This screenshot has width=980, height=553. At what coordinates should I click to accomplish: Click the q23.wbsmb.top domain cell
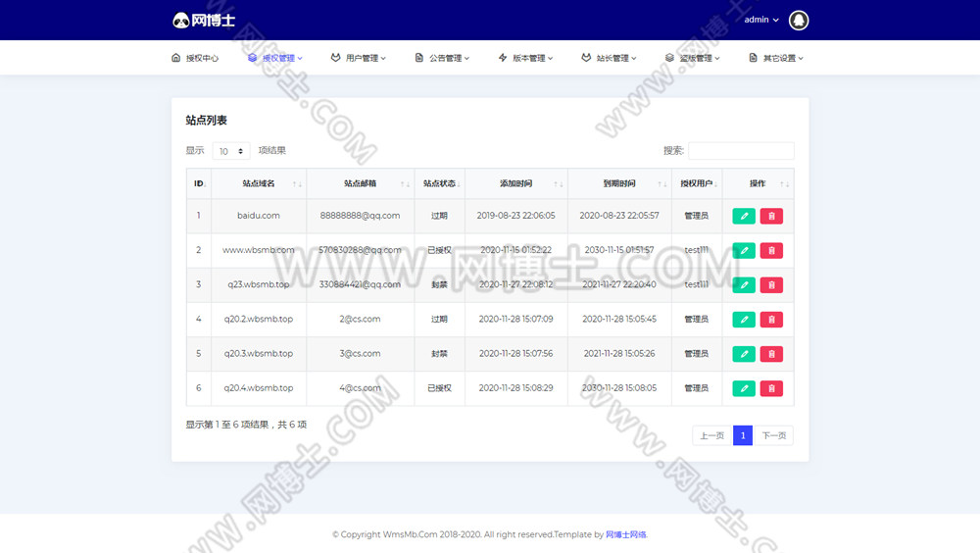tap(259, 284)
